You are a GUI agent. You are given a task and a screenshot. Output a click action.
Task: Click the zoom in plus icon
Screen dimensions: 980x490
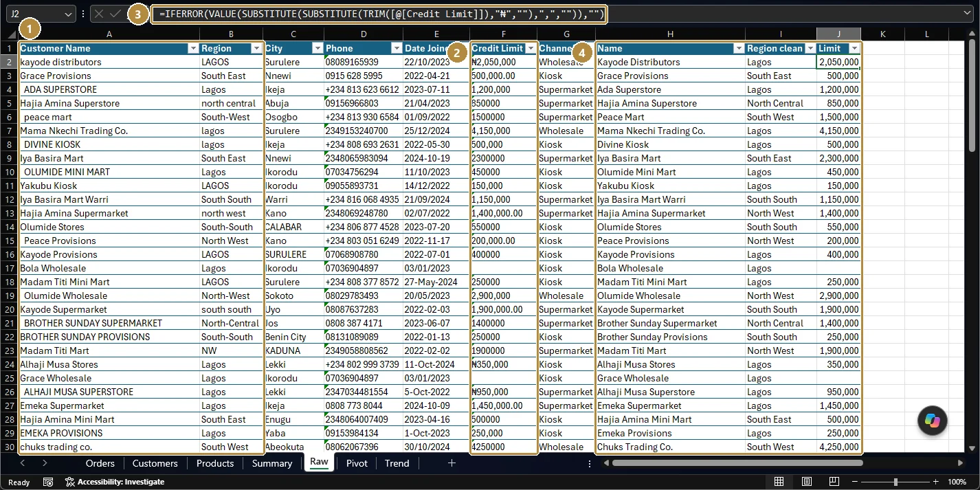click(x=937, y=482)
